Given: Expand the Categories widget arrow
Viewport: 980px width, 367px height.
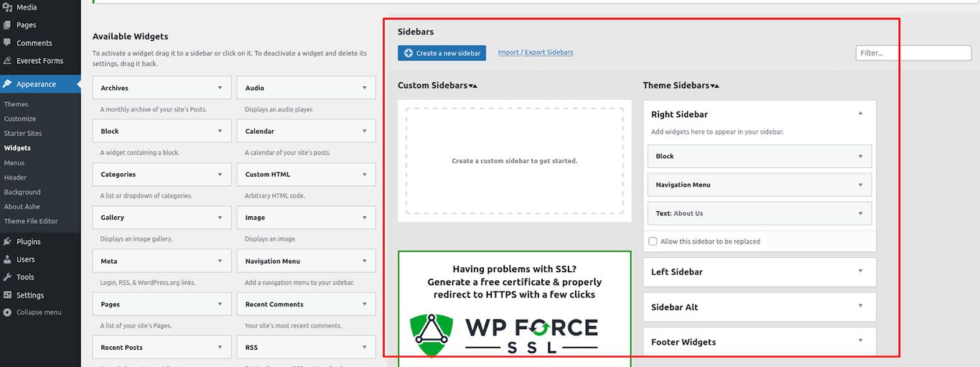Looking at the screenshot, I should point(220,175).
